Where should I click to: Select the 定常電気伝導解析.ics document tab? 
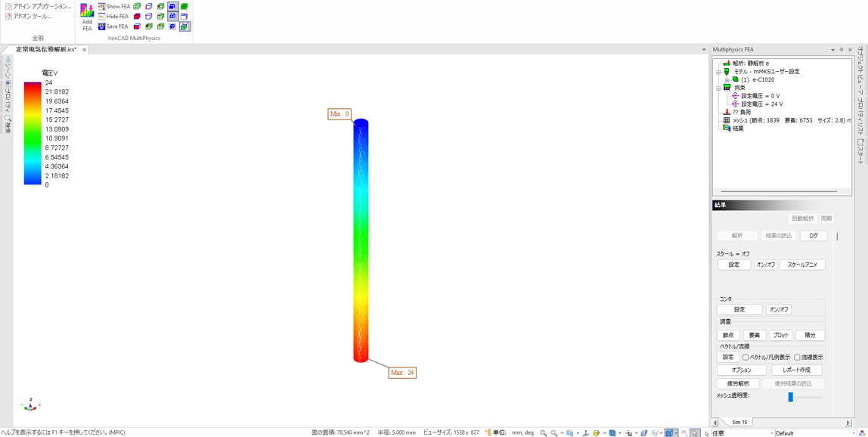click(x=46, y=49)
